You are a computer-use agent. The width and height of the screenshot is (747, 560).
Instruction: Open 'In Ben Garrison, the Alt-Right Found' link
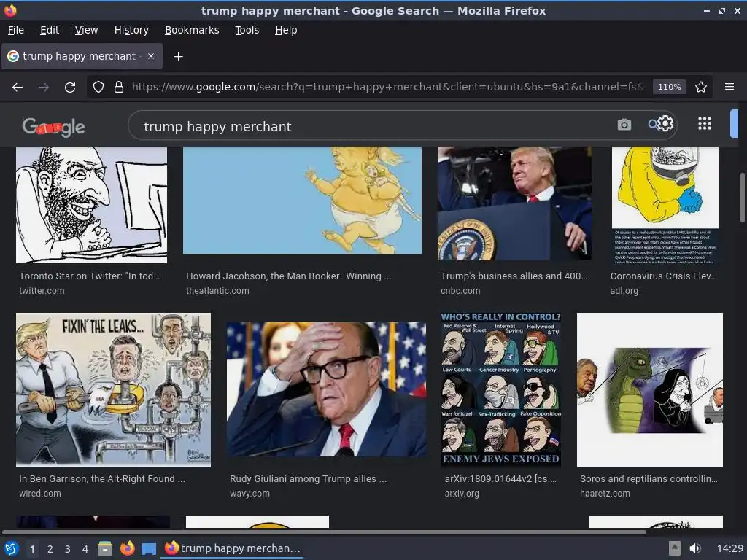click(102, 478)
